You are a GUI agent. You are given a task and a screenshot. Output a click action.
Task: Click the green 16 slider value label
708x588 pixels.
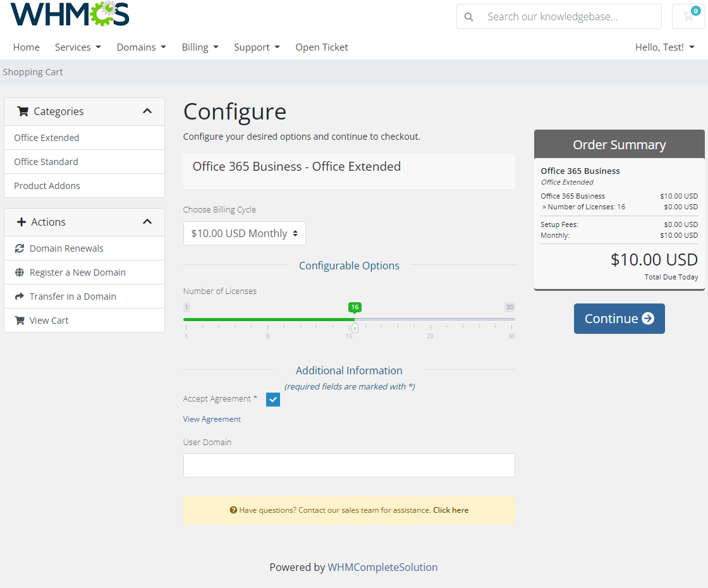[x=355, y=307]
